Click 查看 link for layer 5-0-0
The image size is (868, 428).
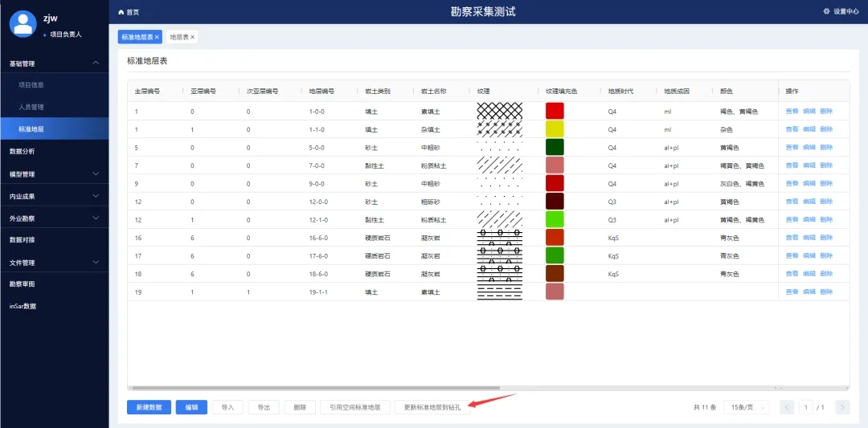pos(791,147)
